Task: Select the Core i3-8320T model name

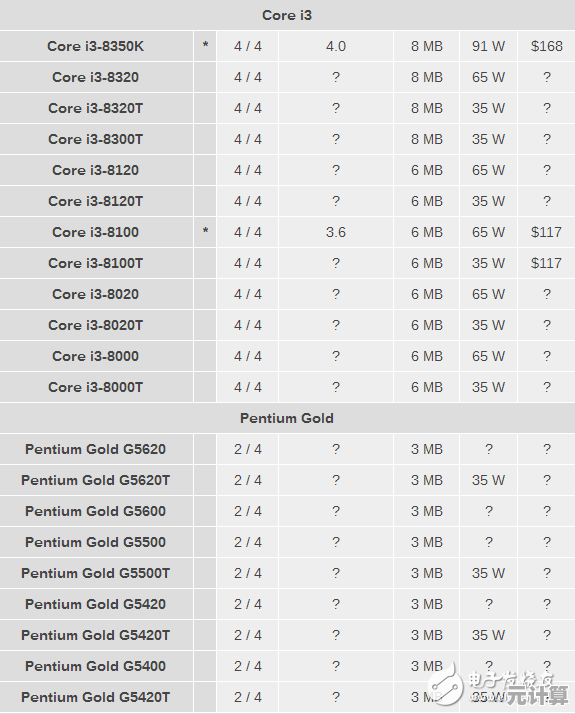Action: (96, 108)
